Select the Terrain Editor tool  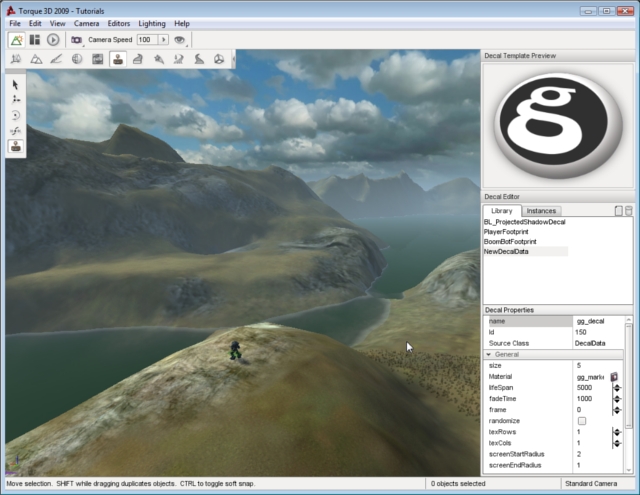pyautogui.click(x=36, y=60)
